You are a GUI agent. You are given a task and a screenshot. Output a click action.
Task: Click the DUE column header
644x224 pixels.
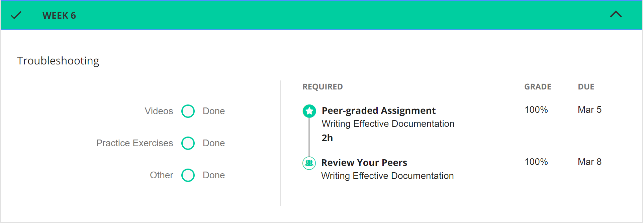pos(586,87)
